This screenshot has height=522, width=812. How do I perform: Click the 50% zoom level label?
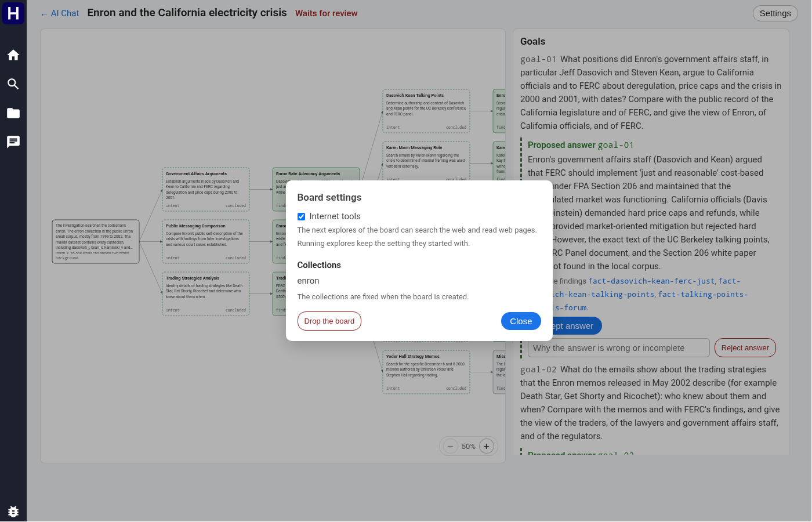tap(469, 447)
